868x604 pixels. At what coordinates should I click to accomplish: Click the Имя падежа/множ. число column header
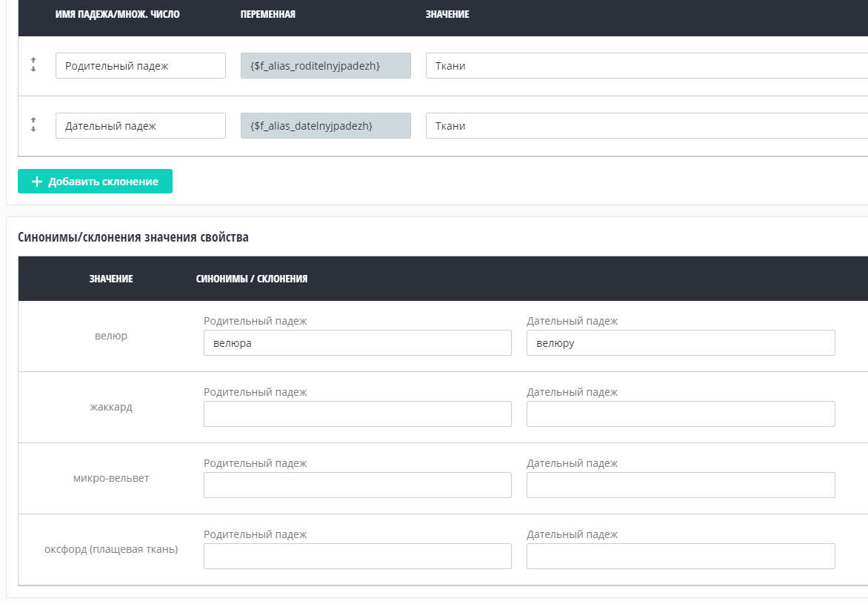click(x=117, y=15)
